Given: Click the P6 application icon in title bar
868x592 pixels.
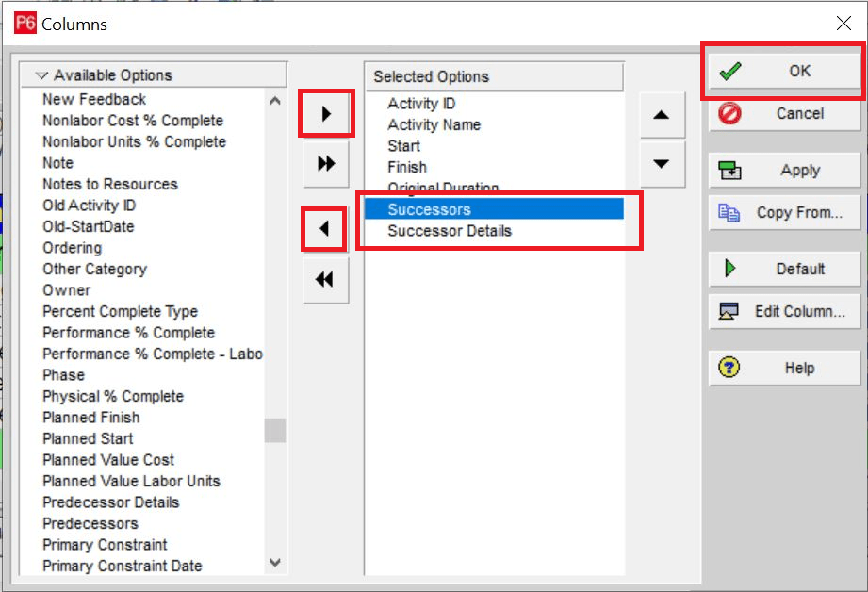Looking at the screenshot, I should 25,24.
